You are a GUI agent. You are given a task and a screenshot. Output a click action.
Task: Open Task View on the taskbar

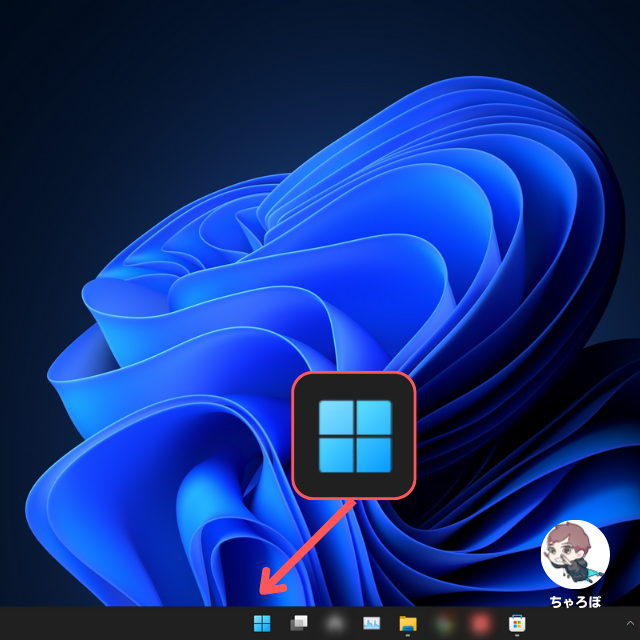298,623
